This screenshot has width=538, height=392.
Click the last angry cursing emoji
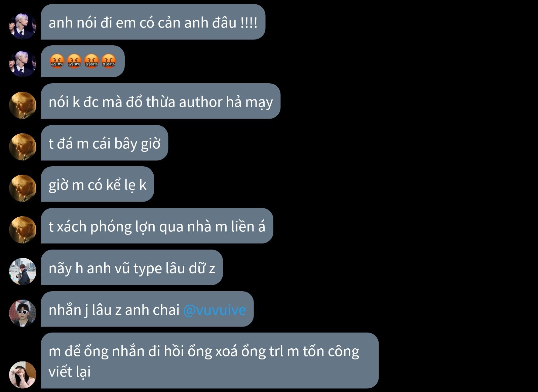tap(109, 61)
